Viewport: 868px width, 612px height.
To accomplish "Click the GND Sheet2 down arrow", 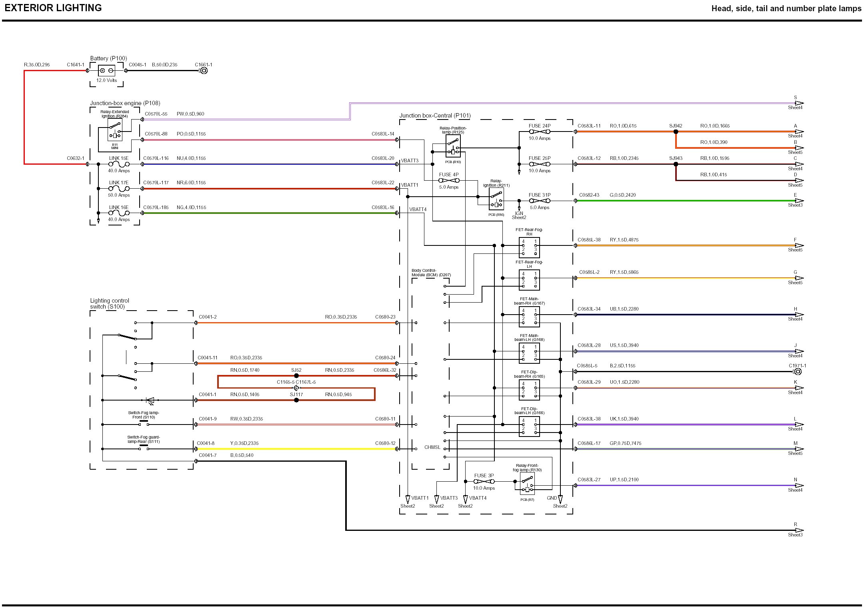I will pyautogui.click(x=560, y=499).
